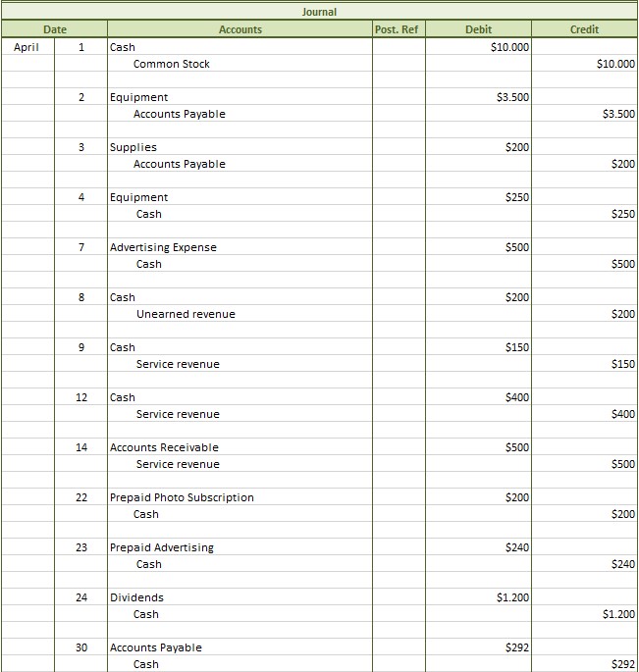Image resolution: width=639 pixels, height=672 pixels.
Task: Click the Dividends account cell
Action: 136,597
